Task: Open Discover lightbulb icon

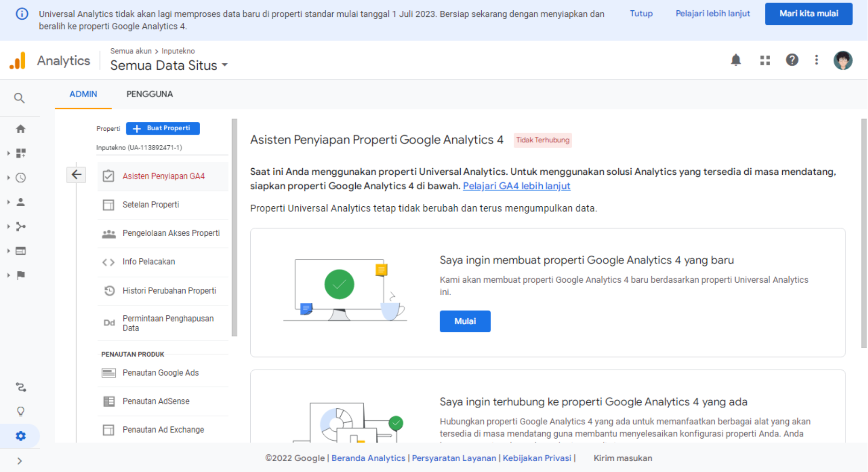Action: pyautogui.click(x=21, y=412)
